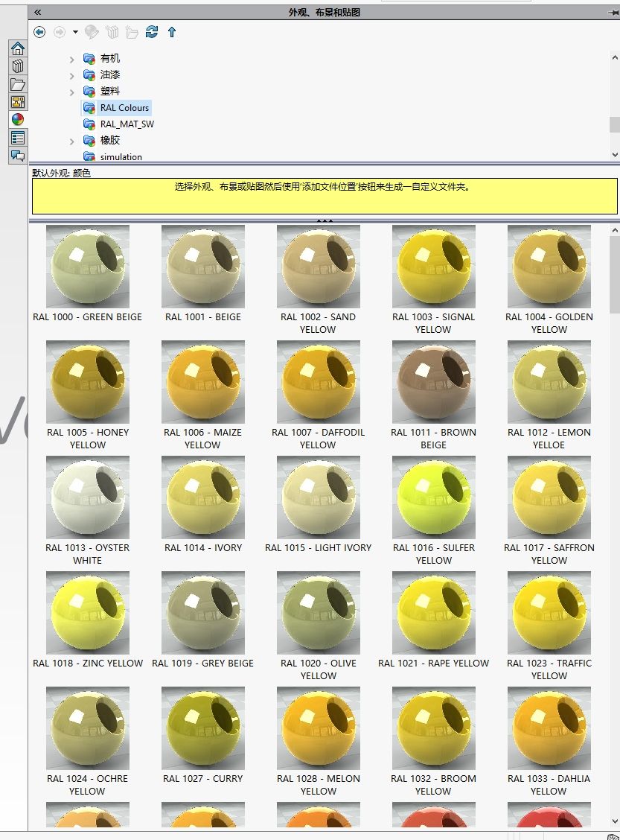
Task: Click the RAL 1021 Rape Yellow sphere
Action: tap(434, 613)
